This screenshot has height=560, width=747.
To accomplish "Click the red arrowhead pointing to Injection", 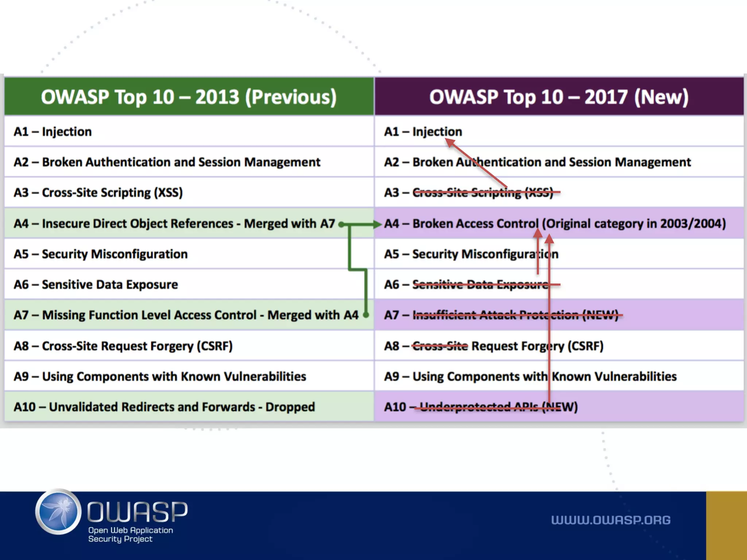I will tap(450, 143).
